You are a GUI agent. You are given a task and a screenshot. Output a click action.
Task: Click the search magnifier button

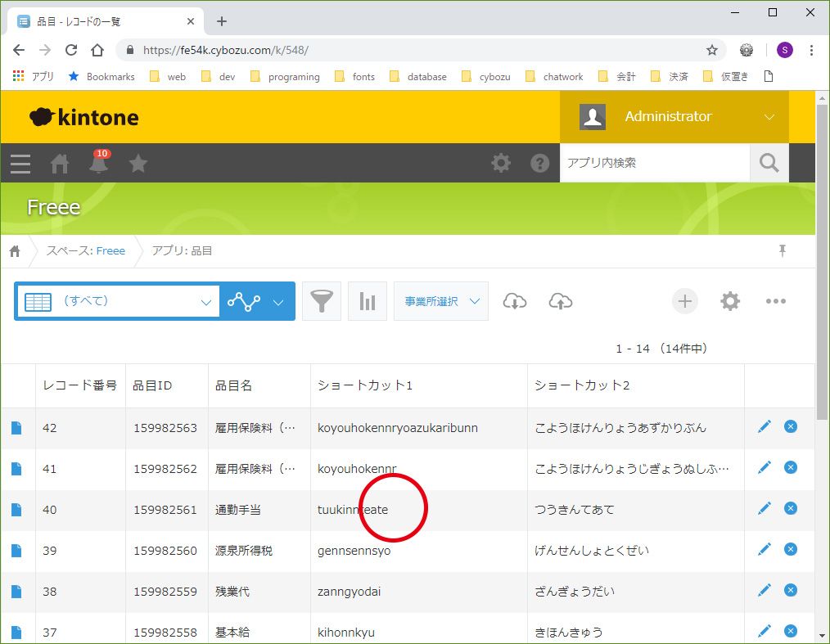pos(769,163)
